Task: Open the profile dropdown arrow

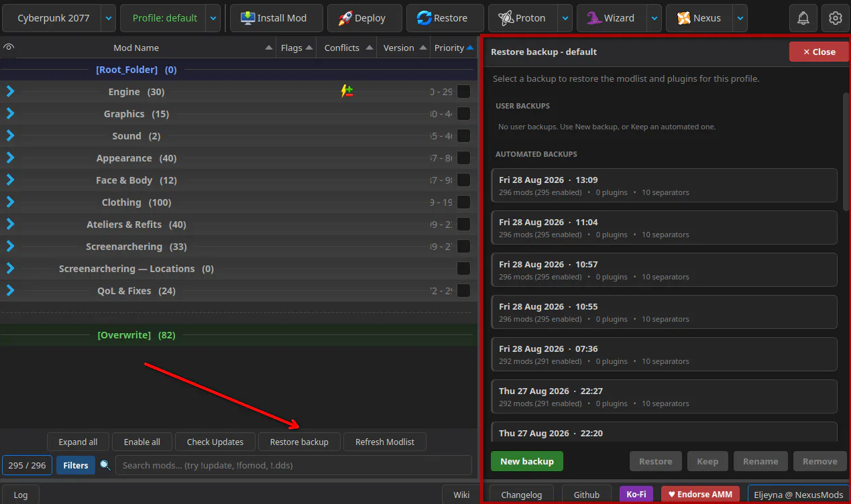Action: click(213, 18)
